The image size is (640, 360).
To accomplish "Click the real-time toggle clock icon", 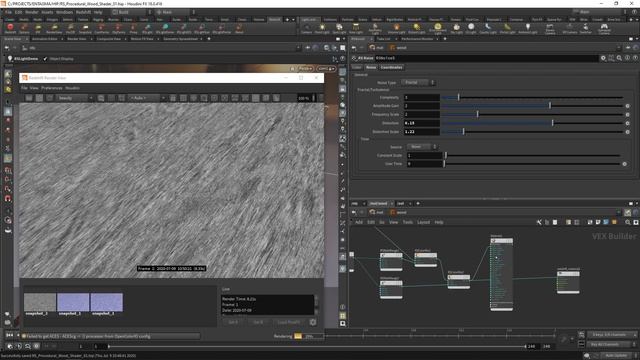I will 10,346.
